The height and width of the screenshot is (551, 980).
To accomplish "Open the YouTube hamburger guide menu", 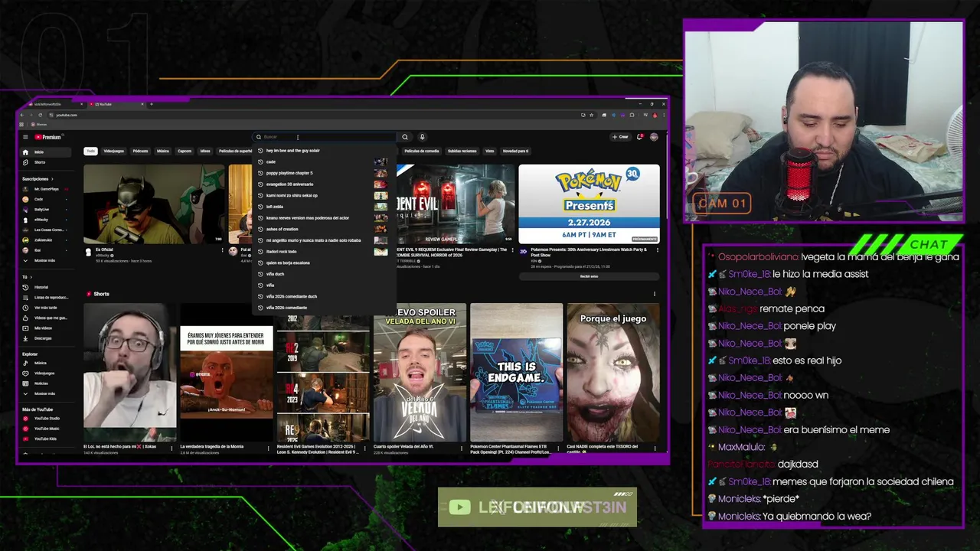I will 25,137.
